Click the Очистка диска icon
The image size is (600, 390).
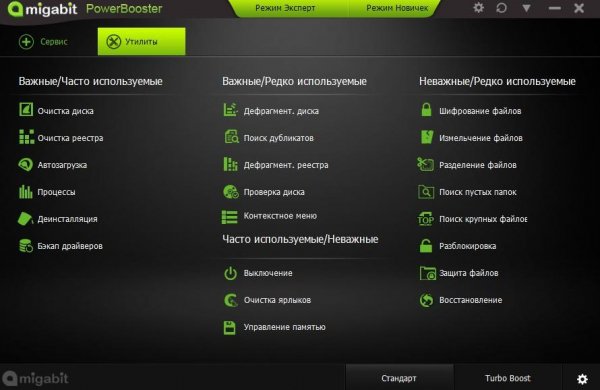(x=26, y=109)
